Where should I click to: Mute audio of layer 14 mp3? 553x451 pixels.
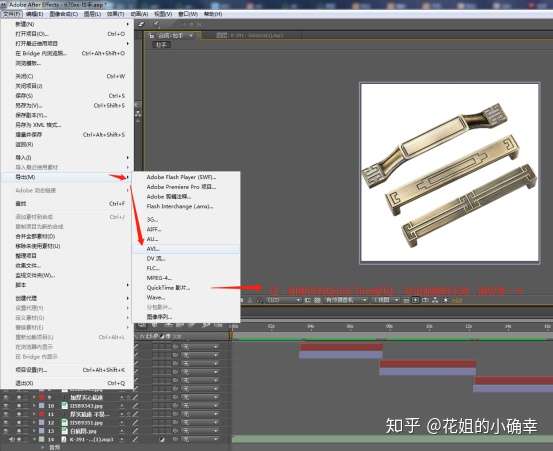coord(12,439)
